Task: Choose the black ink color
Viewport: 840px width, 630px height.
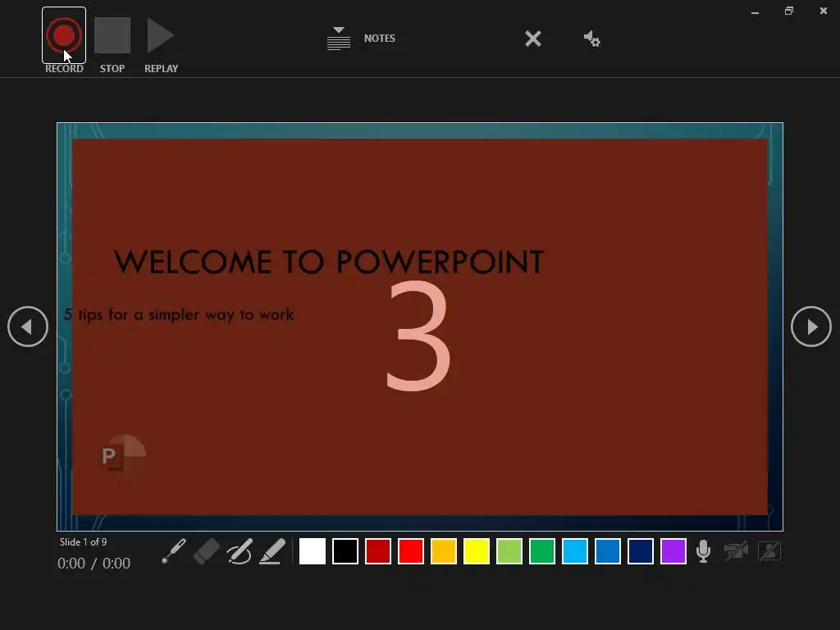Action: [x=345, y=551]
